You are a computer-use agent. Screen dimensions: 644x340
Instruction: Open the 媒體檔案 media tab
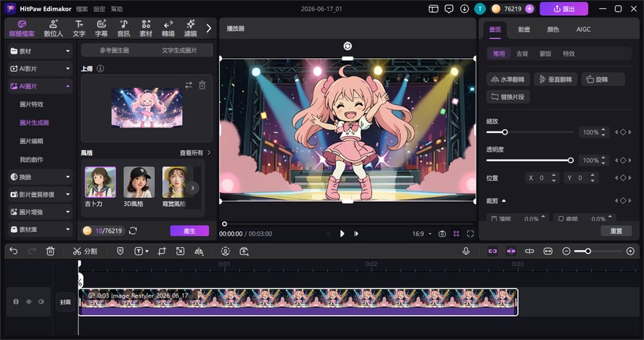point(22,29)
